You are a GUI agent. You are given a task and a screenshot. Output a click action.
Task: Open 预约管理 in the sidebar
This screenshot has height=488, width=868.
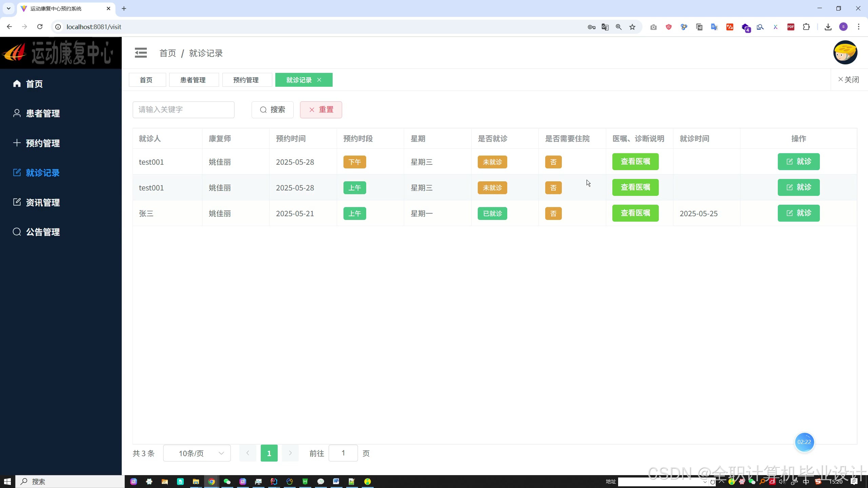click(x=43, y=143)
